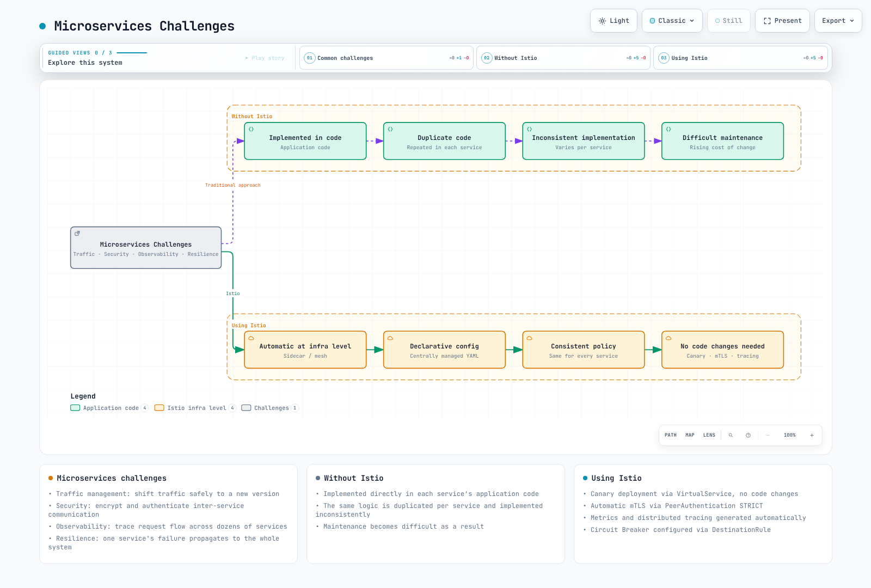Click the help question-mark icon

click(748, 435)
